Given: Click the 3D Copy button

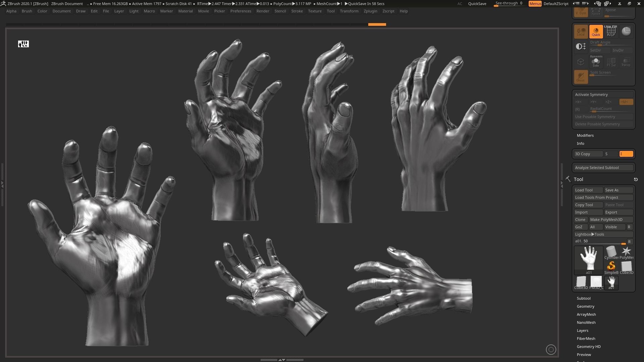Looking at the screenshot, I should coord(588,154).
